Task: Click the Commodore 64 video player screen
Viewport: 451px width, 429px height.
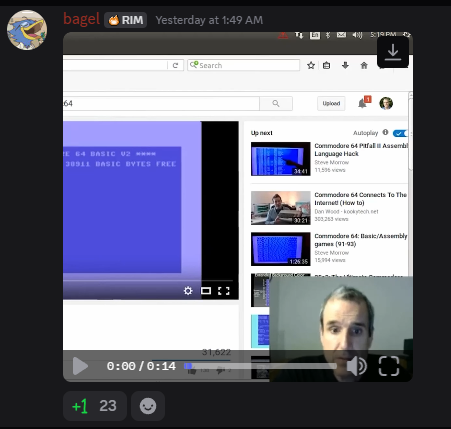Action: point(151,210)
